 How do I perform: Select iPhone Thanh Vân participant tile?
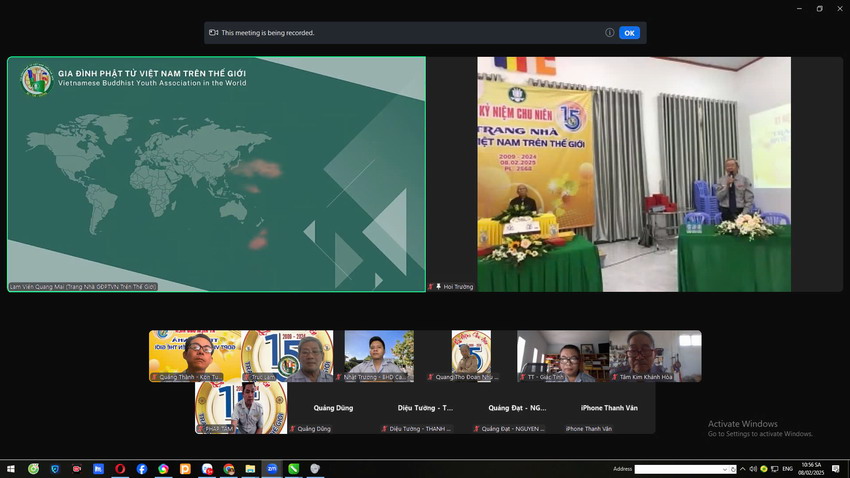pyautogui.click(x=609, y=408)
